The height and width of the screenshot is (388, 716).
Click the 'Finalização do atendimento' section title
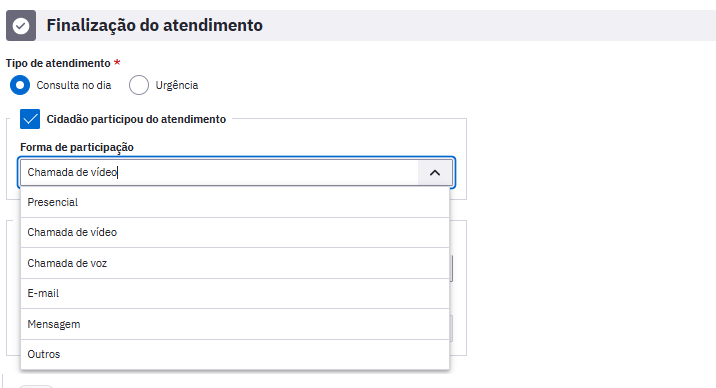click(x=154, y=26)
